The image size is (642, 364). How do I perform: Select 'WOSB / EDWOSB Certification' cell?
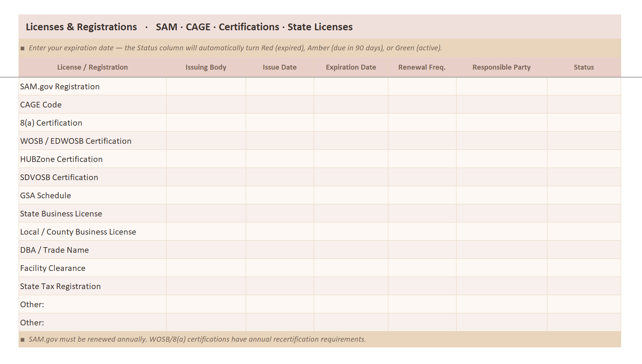coord(92,141)
